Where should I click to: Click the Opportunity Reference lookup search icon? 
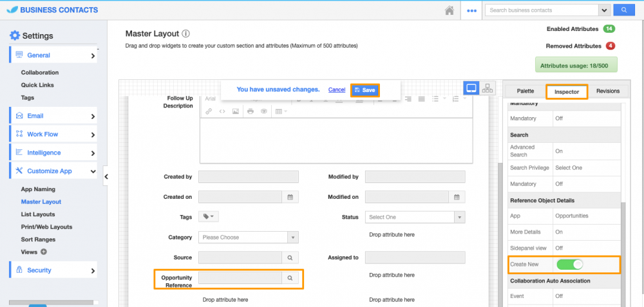(290, 278)
